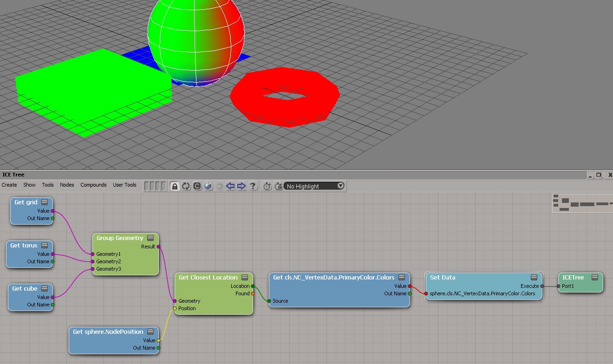Image resolution: width=613 pixels, height=364 pixels.
Task: Collapse the Get grid node
Action: tap(45, 202)
